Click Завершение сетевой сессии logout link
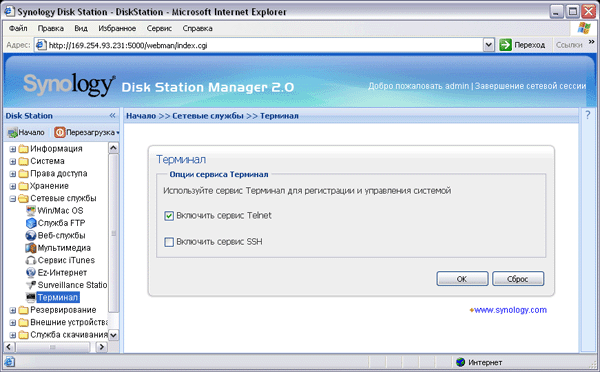This screenshot has height=372, width=600. [x=530, y=86]
